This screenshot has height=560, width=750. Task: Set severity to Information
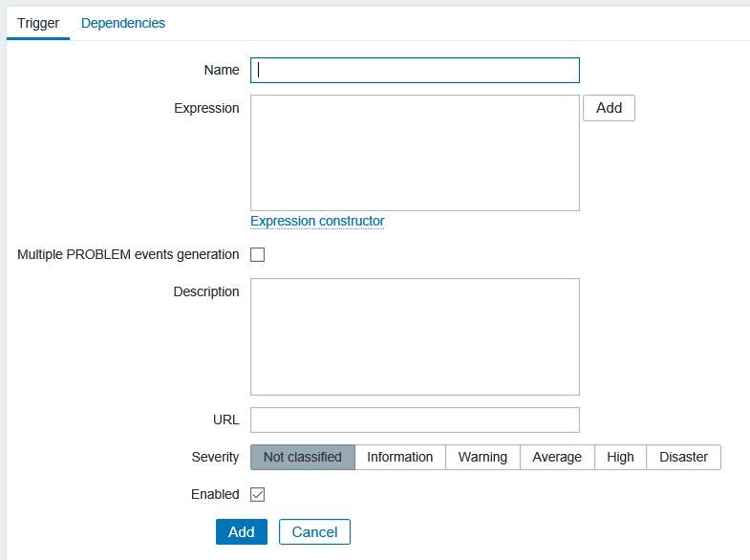399,457
